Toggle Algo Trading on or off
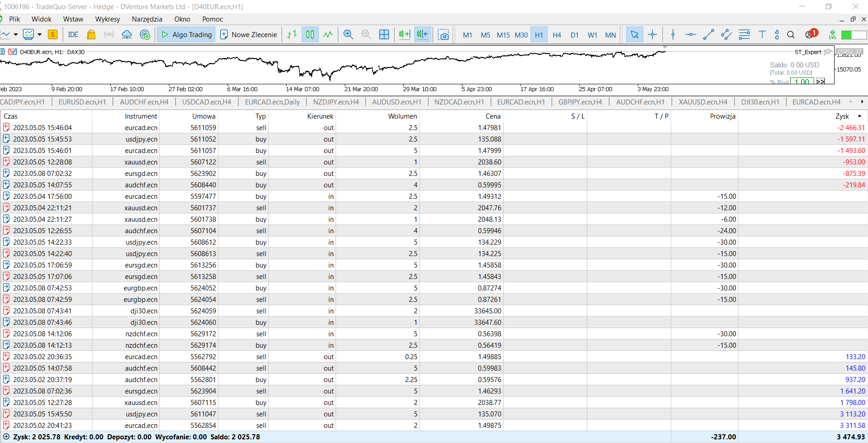Viewport: 868px width, 443px height. coord(187,35)
